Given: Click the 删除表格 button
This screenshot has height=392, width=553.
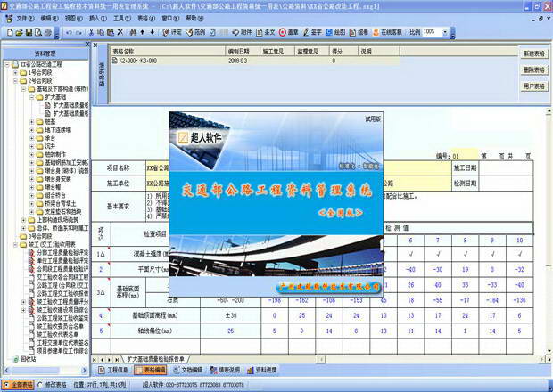Looking at the screenshot, I should click(x=534, y=69).
